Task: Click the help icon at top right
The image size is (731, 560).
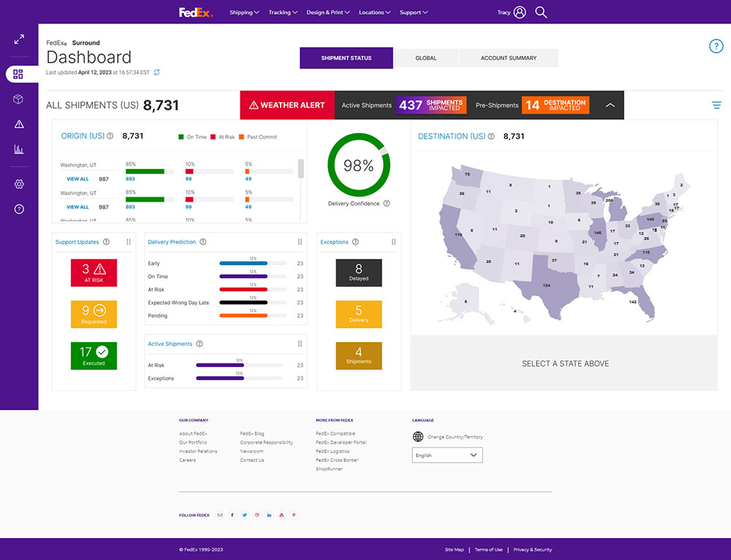Action: 716,47
